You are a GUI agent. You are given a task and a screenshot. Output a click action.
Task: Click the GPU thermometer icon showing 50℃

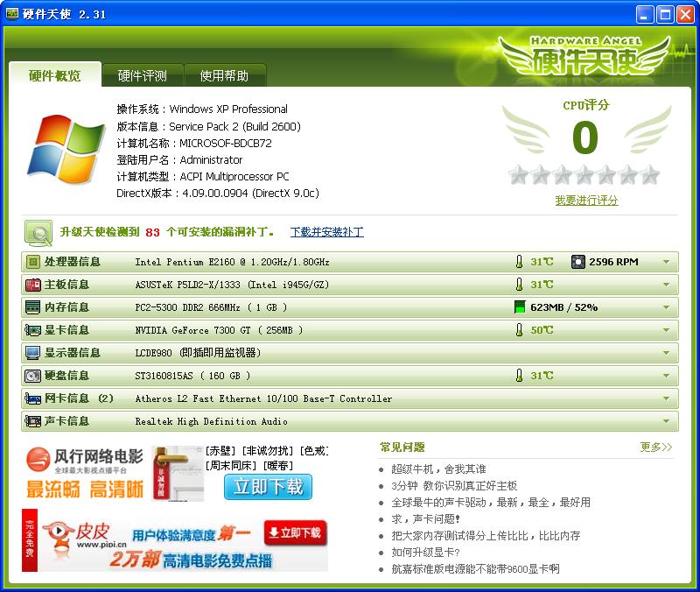tap(519, 330)
